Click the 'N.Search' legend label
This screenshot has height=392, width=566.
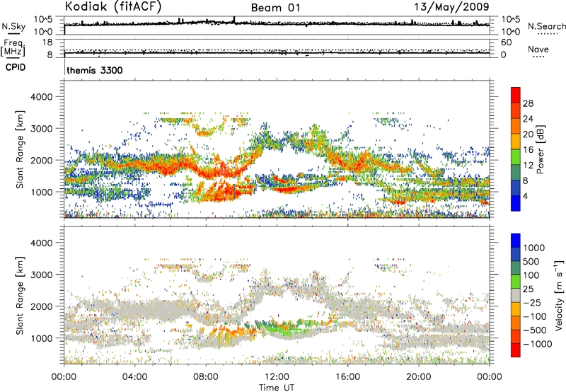[x=546, y=26]
